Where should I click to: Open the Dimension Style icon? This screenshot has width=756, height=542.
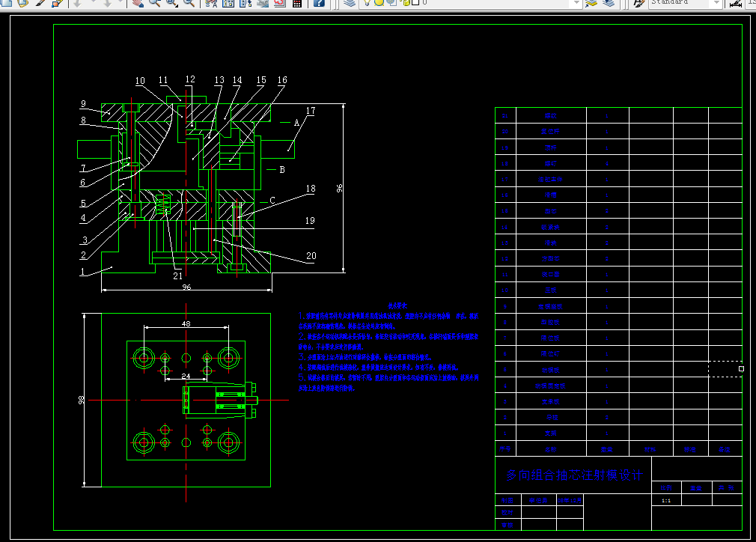[736, 4]
